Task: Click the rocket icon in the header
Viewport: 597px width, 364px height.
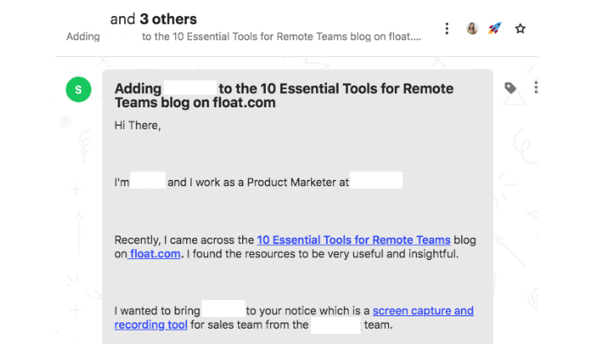Action: coord(495,29)
